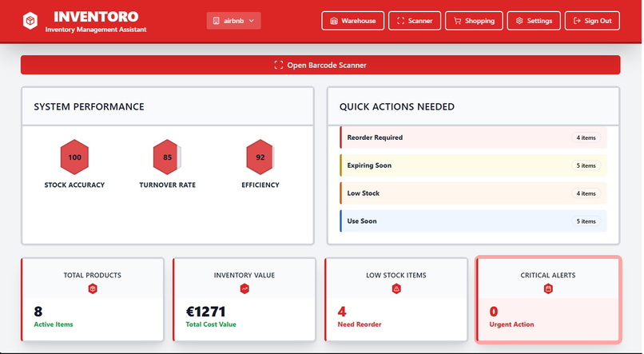Click the Turnover Rate 85 hexagon
This screenshot has height=354, width=644.
click(167, 157)
